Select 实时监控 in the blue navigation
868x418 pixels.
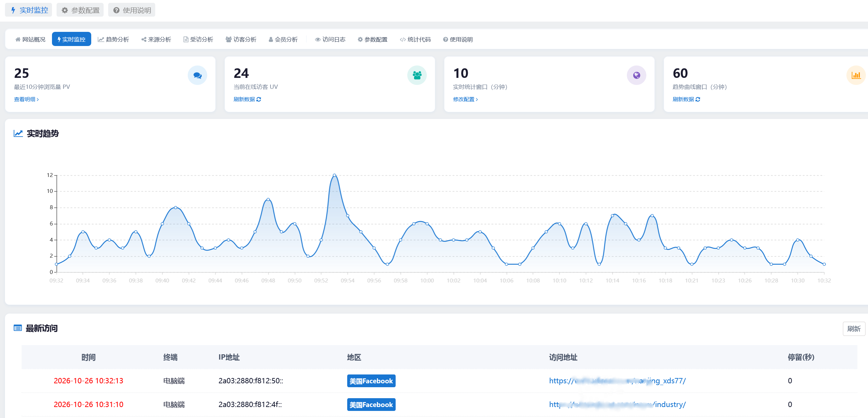71,39
